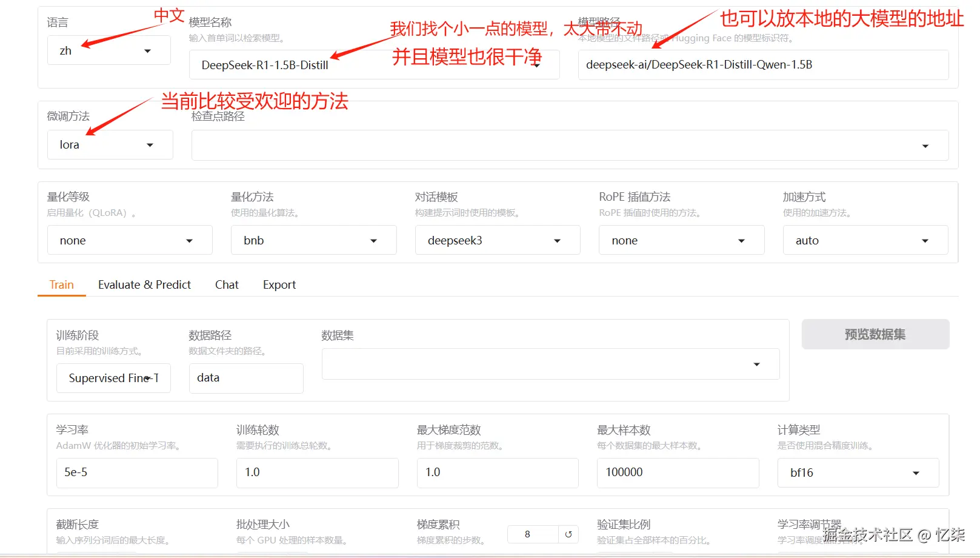
Task: Open the 语言 zh language dropdown
Action: (x=109, y=50)
